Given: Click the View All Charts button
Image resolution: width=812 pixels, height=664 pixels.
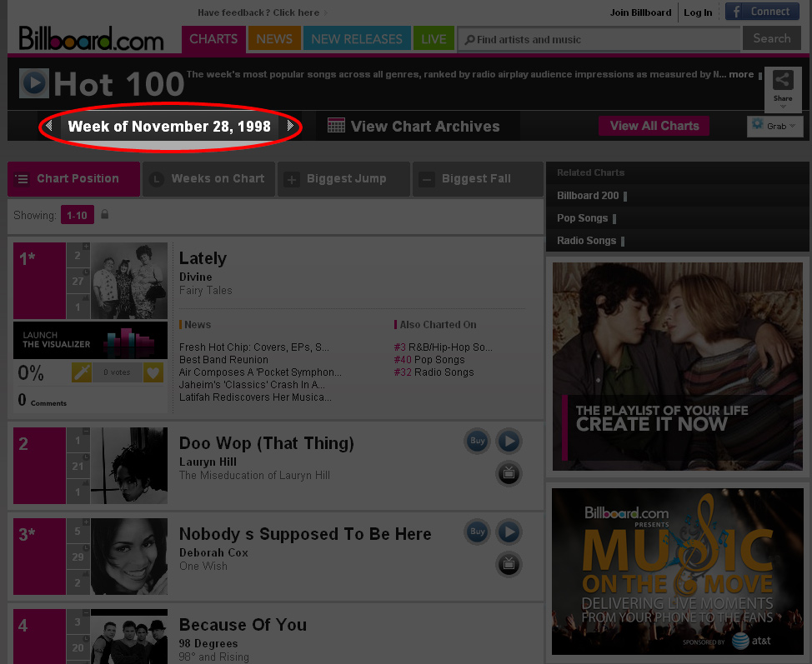Looking at the screenshot, I should [x=654, y=126].
